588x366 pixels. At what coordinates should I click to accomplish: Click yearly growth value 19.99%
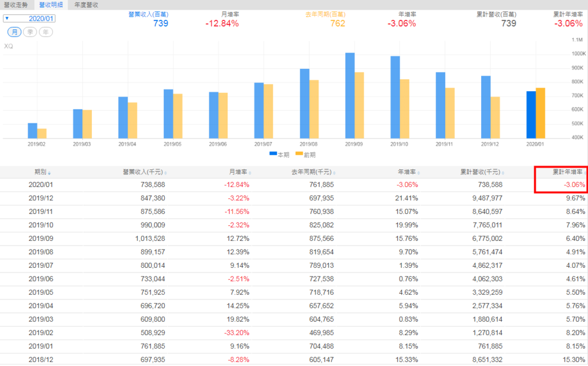pos(407,225)
